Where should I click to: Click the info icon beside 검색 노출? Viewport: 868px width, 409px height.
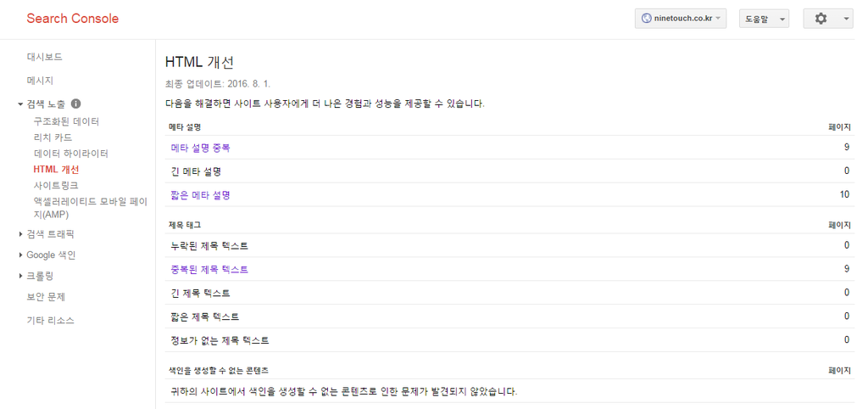tap(76, 104)
